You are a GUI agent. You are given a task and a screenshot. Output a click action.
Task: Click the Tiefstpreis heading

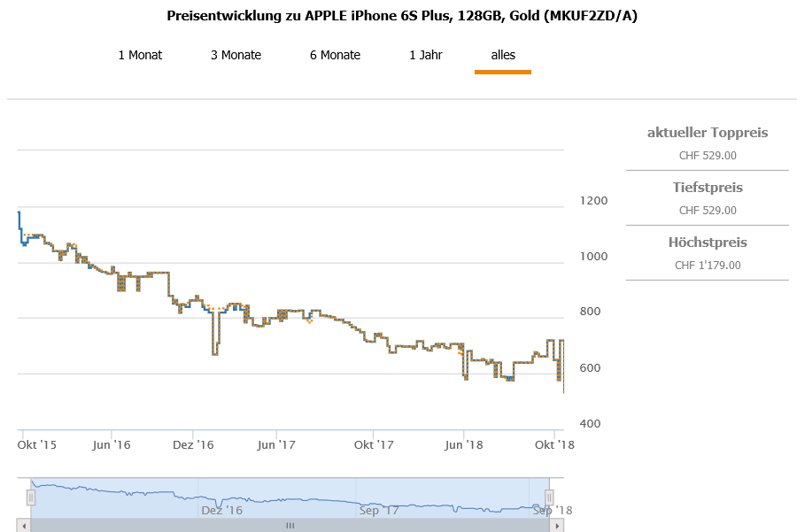pyautogui.click(x=708, y=188)
